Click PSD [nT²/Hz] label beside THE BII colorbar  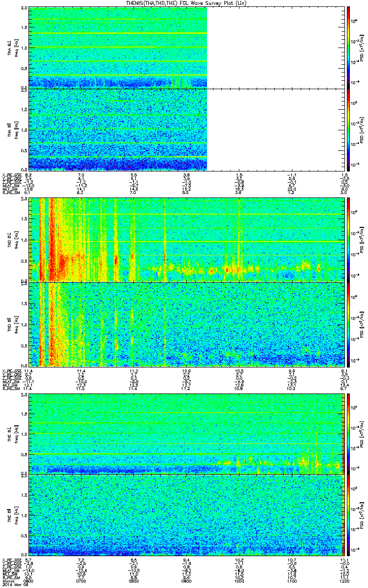point(362,514)
